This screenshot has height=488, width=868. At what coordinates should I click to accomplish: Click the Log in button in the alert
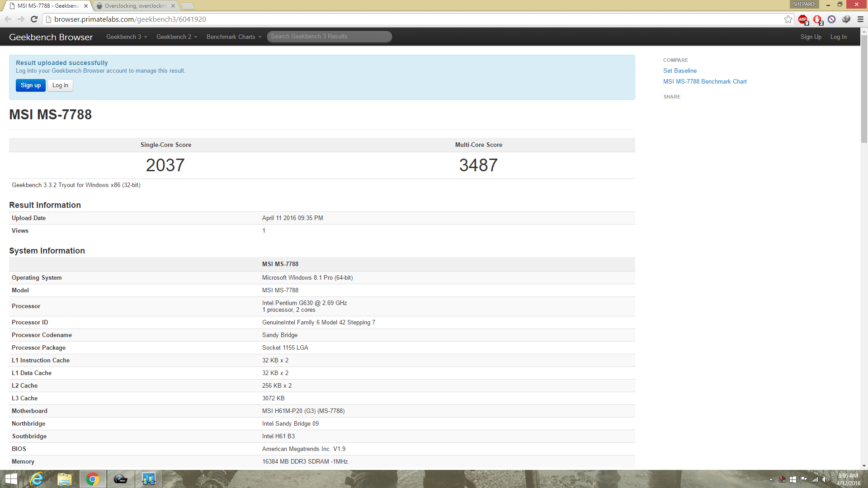60,85
